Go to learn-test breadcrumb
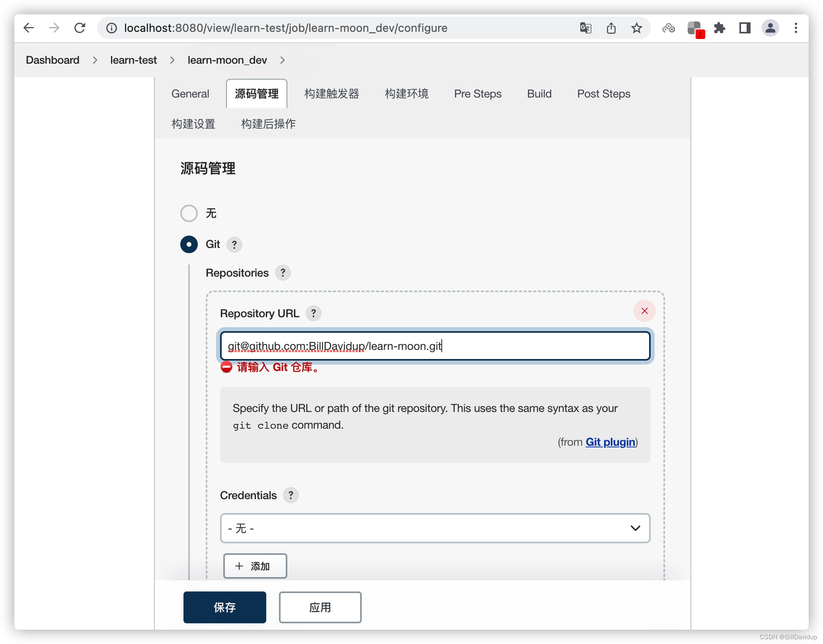The width and height of the screenshot is (823, 644). [133, 60]
